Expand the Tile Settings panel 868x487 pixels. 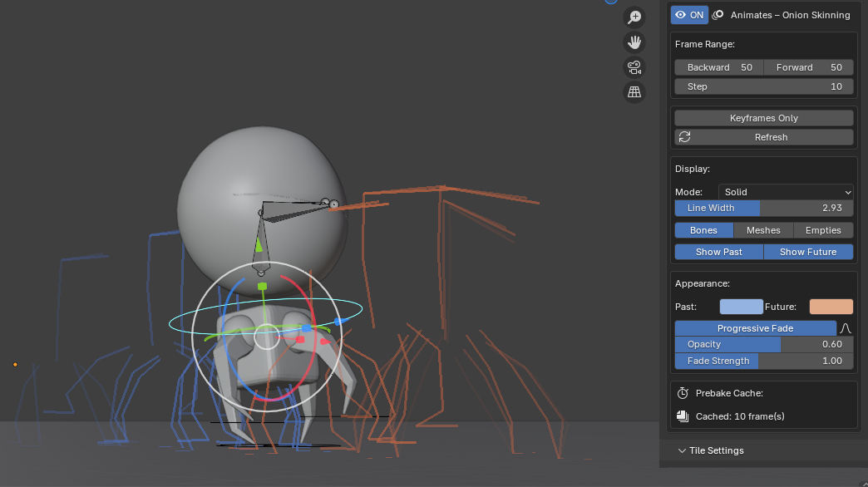click(716, 450)
